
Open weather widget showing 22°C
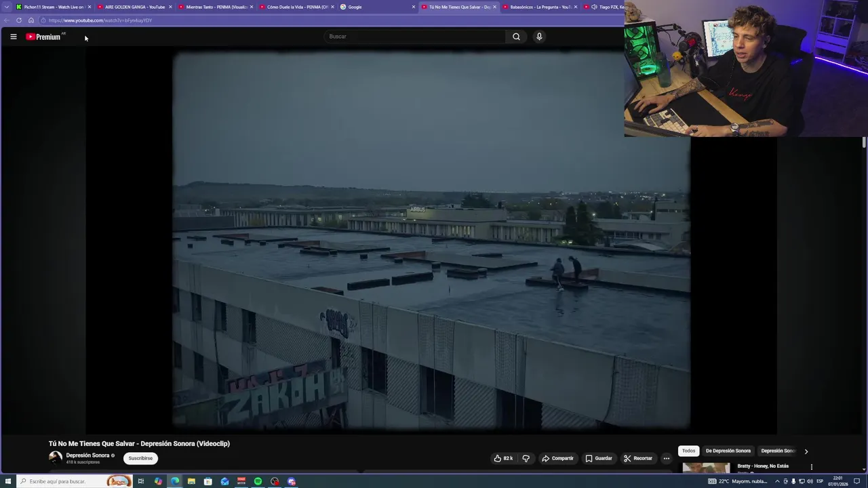pyautogui.click(x=738, y=481)
